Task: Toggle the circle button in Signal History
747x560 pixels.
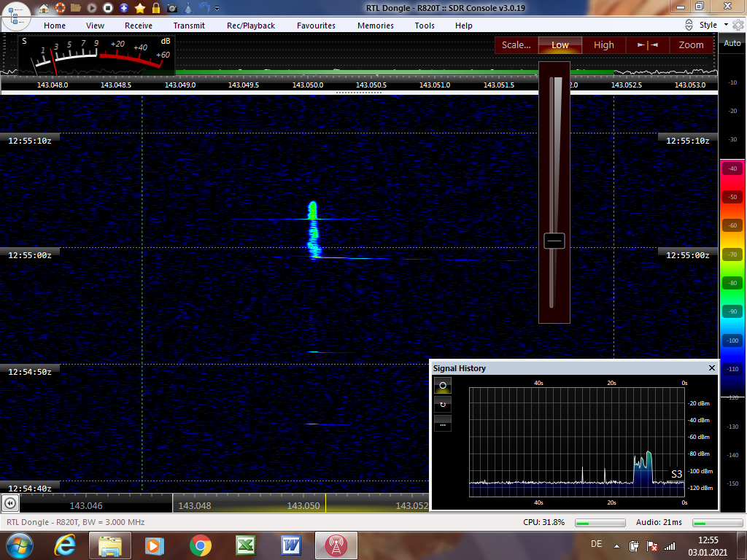Action: 443,385
